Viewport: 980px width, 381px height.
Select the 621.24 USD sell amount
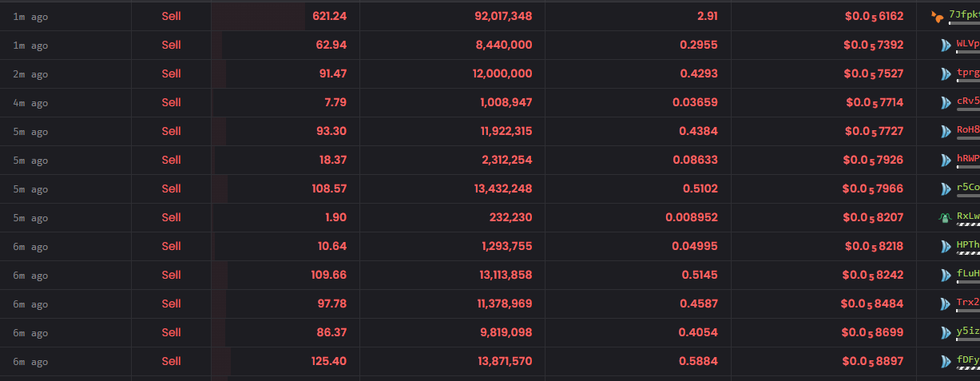point(329,16)
